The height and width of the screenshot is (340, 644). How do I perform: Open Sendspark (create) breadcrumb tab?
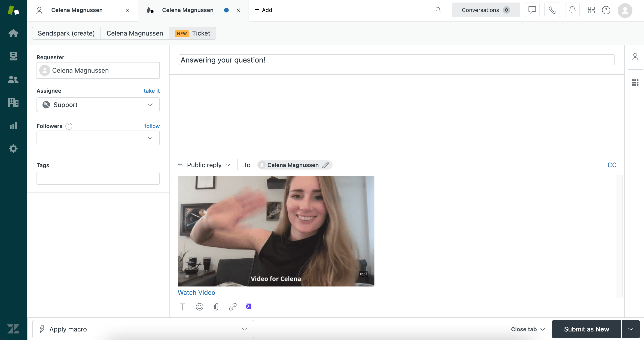(x=66, y=33)
